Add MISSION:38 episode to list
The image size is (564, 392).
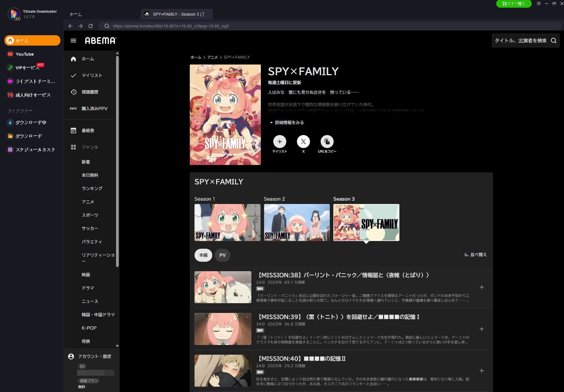(x=482, y=287)
